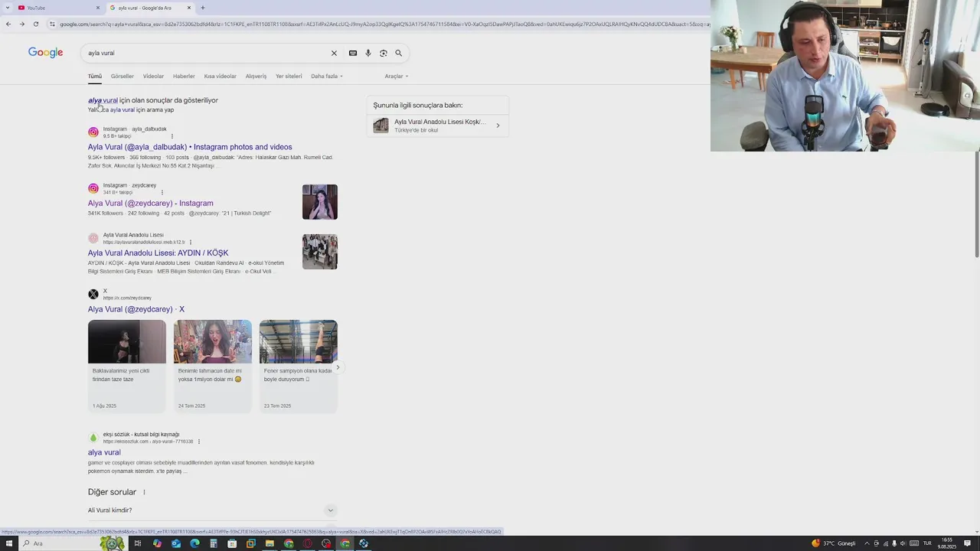The width and height of the screenshot is (980, 551).
Task: Open a new browser tab with plus icon
Action: (x=203, y=8)
